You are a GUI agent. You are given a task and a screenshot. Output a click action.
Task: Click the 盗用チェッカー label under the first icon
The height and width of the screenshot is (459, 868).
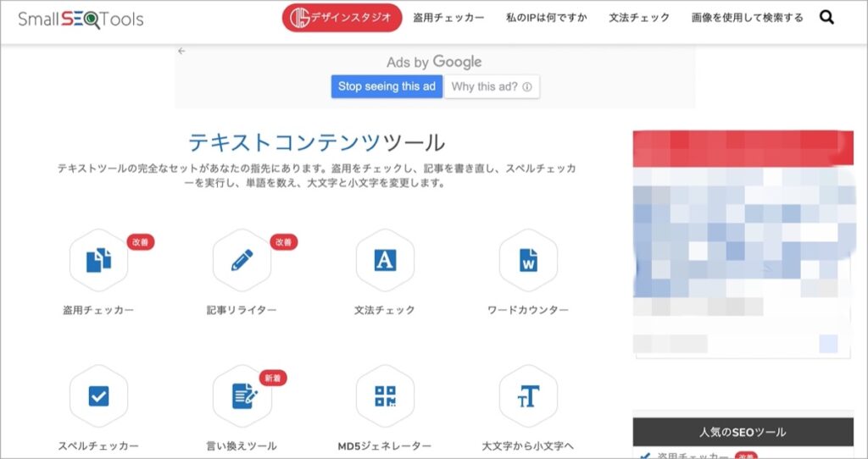tap(98, 310)
